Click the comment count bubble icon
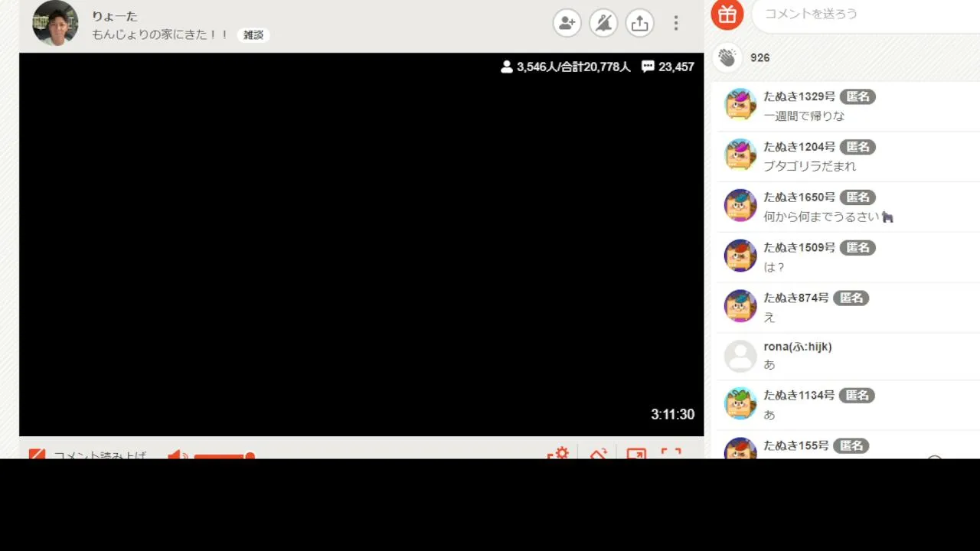Image resolution: width=980 pixels, height=551 pixels. point(648,67)
